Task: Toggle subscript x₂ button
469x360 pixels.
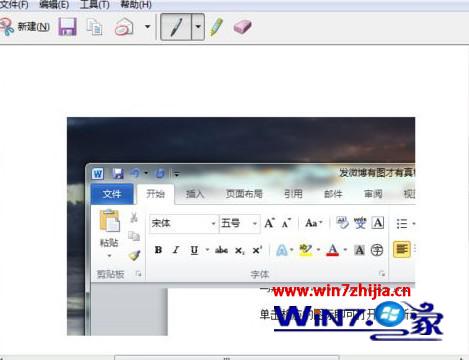Action: pos(240,250)
